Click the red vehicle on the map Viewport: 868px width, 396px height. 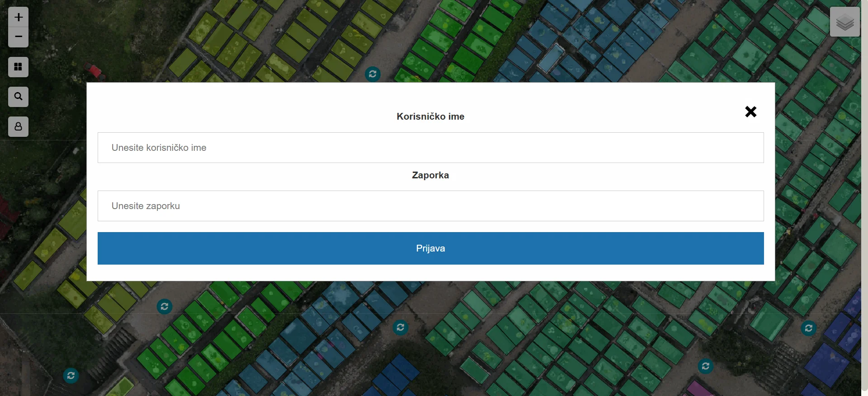(x=94, y=70)
